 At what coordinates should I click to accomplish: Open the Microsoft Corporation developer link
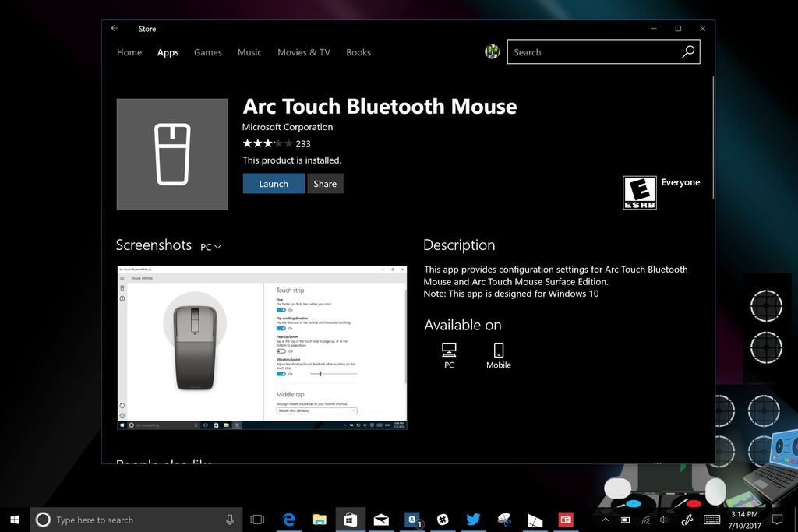tap(287, 126)
